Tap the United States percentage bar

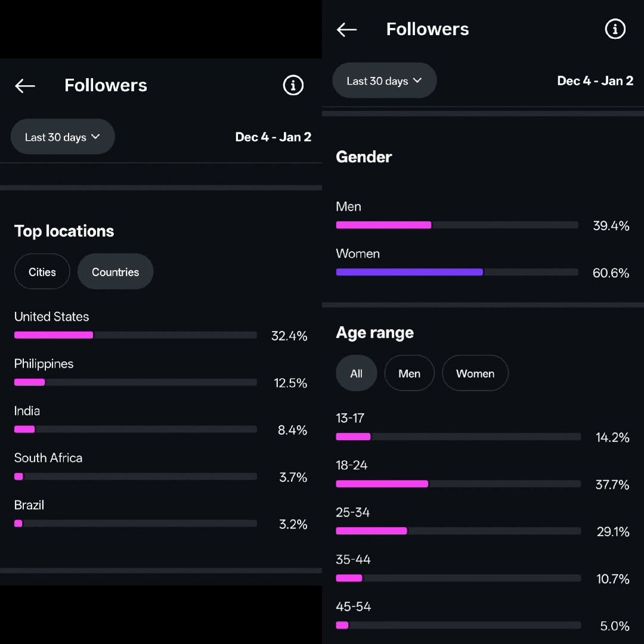[x=135, y=335]
